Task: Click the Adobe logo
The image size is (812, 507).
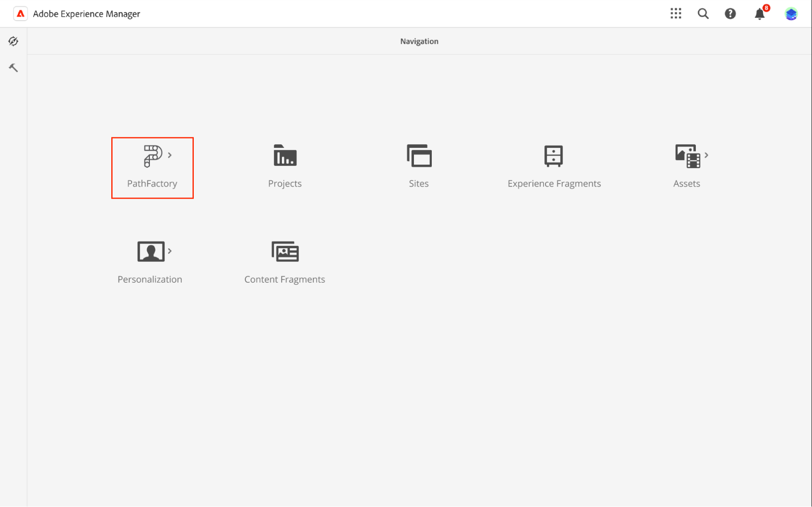Action: point(20,13)
